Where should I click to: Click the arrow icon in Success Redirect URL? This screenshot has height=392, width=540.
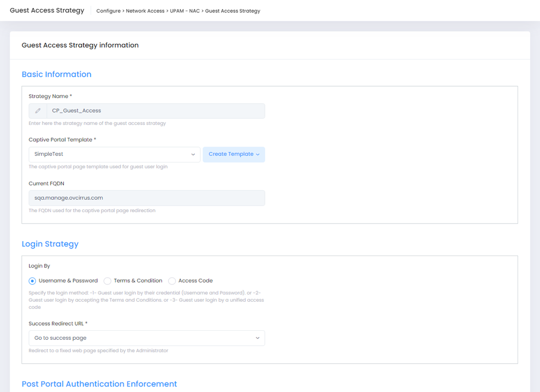[x=257, y=338]
